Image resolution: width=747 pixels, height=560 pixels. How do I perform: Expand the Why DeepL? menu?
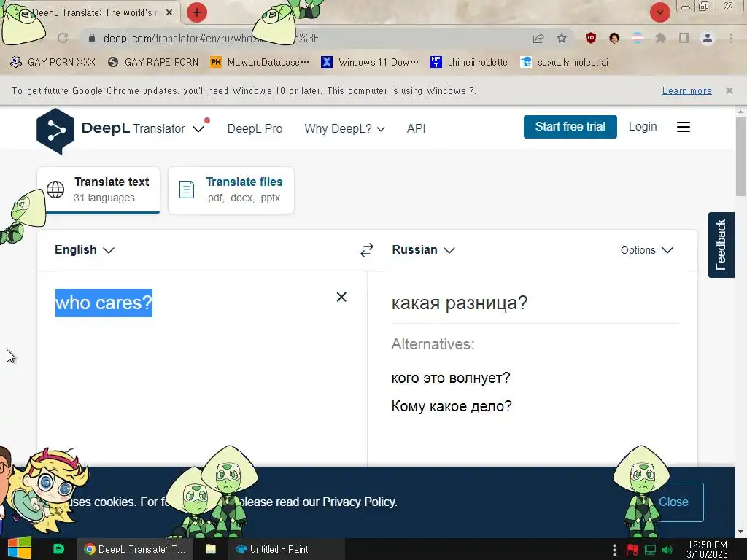(344, 128)
